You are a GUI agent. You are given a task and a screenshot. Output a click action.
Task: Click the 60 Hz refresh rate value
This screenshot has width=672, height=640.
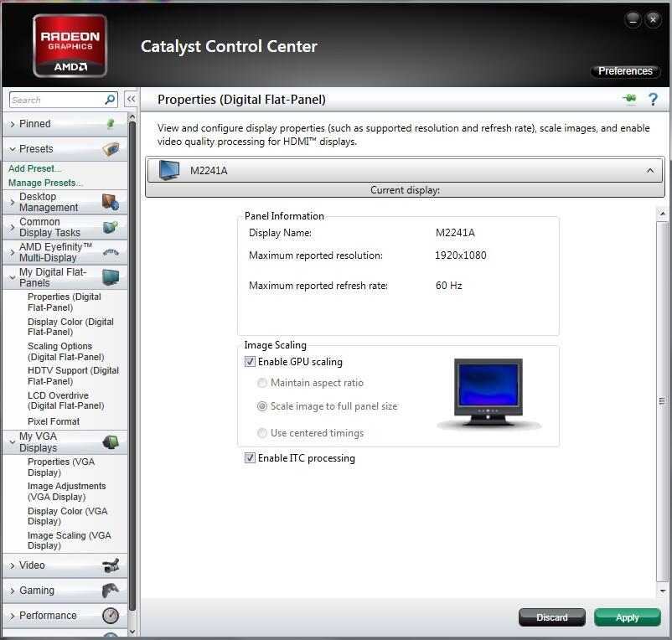pos(449,286)
